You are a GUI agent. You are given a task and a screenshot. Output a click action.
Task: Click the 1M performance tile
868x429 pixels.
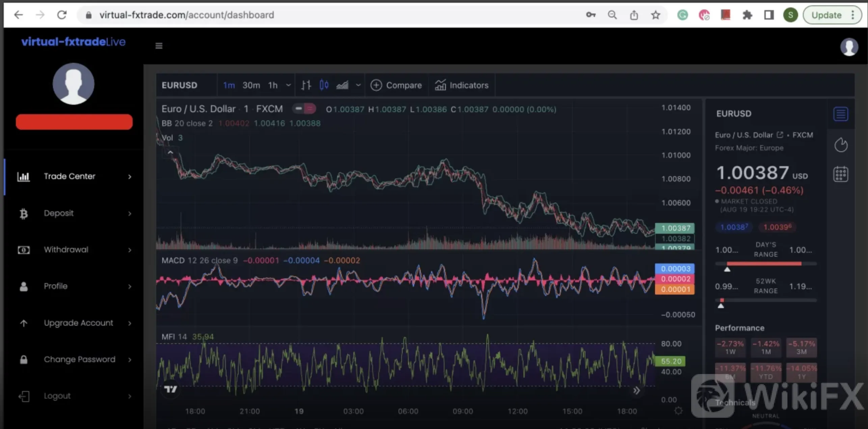[766, 348]
